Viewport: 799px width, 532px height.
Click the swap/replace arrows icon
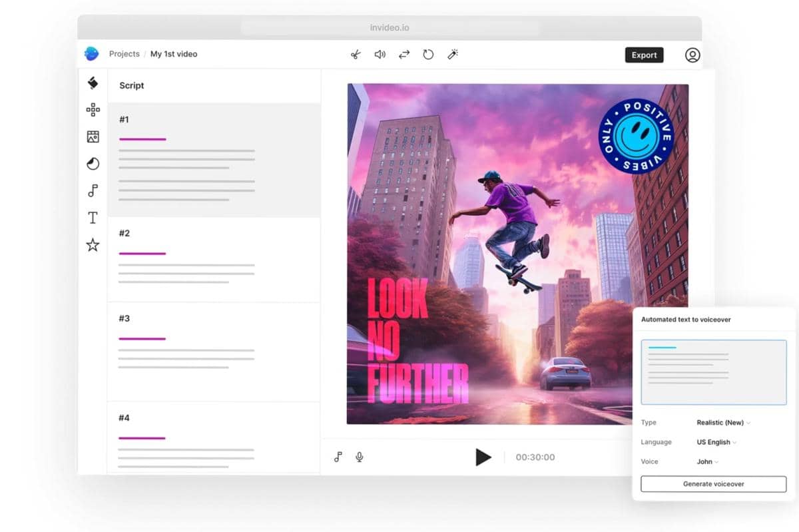coord(403,54)
